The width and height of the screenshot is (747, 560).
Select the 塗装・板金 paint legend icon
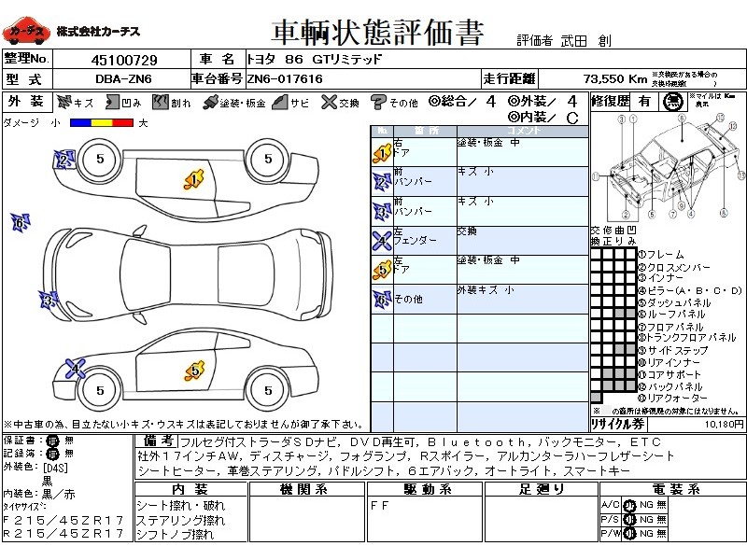click(210, 102)
